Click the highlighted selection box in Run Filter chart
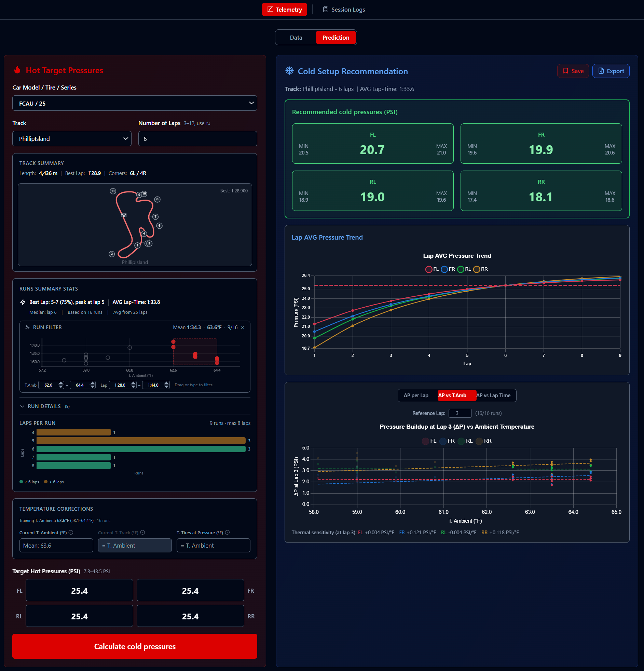The height and width of the screenshot is (671, 644). tap(195, 352)
